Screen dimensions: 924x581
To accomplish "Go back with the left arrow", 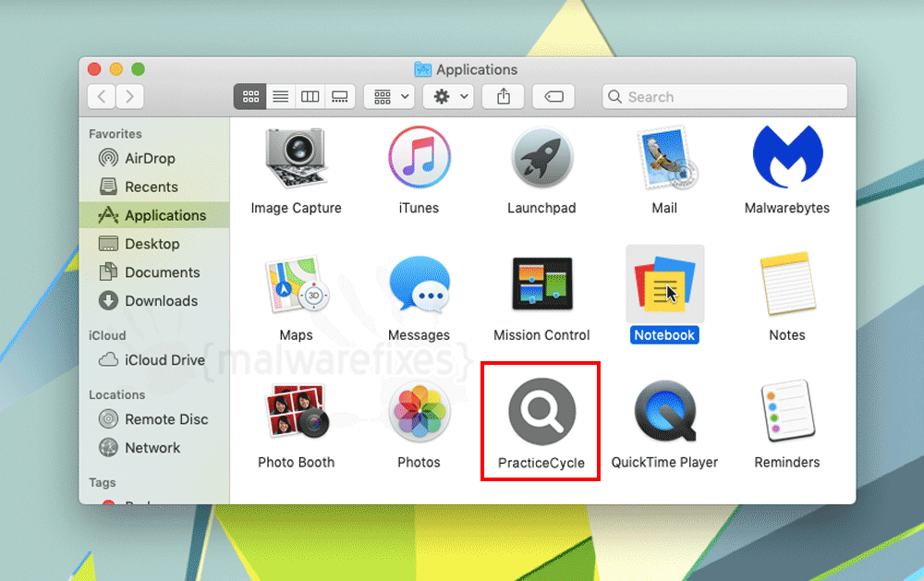I will 102,97.
